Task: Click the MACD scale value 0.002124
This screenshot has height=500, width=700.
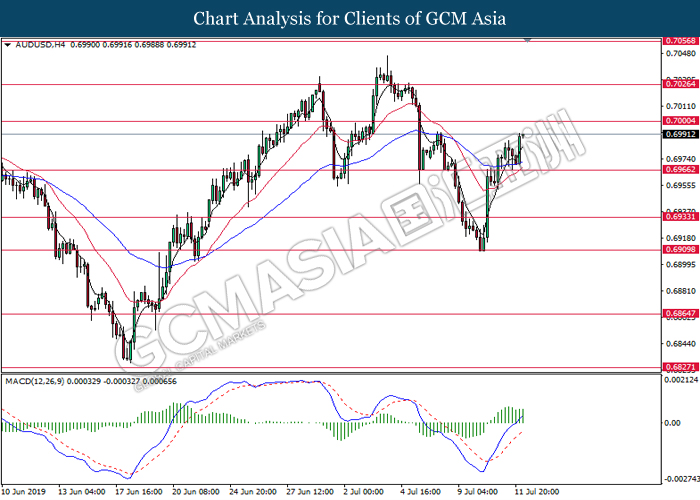Action: tap(682, 380)
